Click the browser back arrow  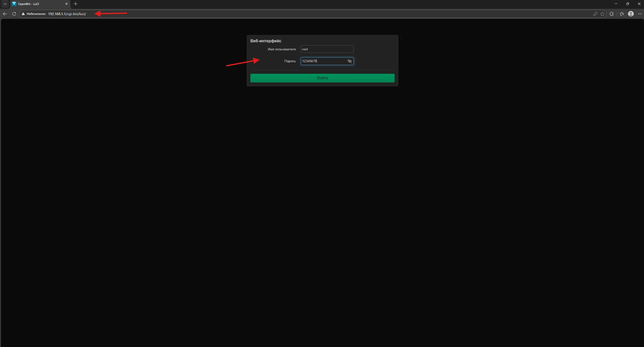5,14
